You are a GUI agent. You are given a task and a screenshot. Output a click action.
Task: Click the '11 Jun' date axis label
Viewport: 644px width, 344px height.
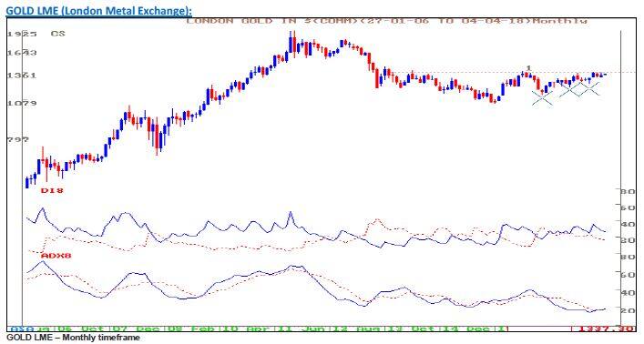(302, 329)
